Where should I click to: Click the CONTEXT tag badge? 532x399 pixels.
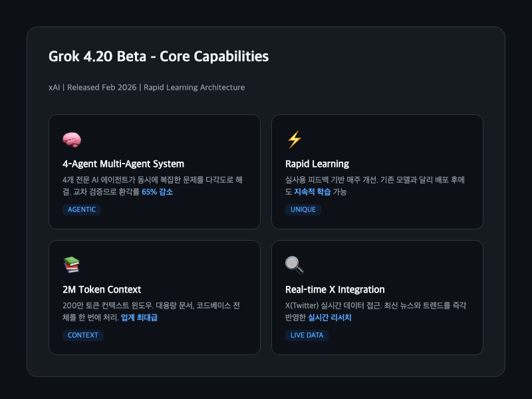pyautogui.click(x=82, y=335)
